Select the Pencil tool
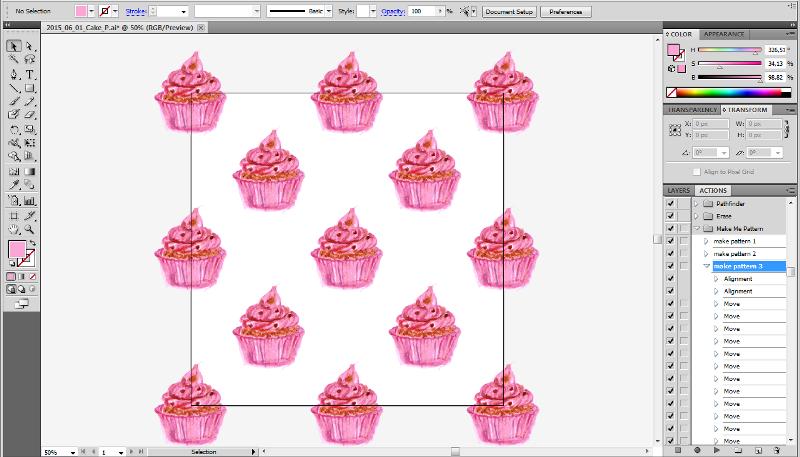This screenshot has height=457, width=800. 30,102
